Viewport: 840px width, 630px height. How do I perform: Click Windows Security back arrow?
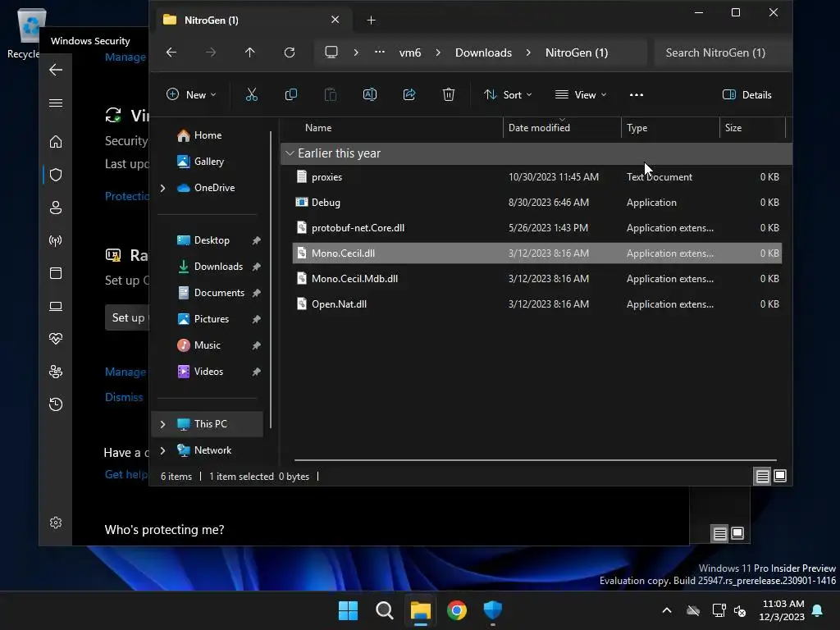56,70
